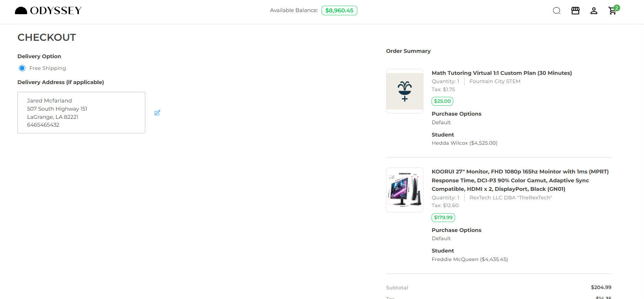
Task: Open the marketplace storefront icon
Action: tap(575, 11)
